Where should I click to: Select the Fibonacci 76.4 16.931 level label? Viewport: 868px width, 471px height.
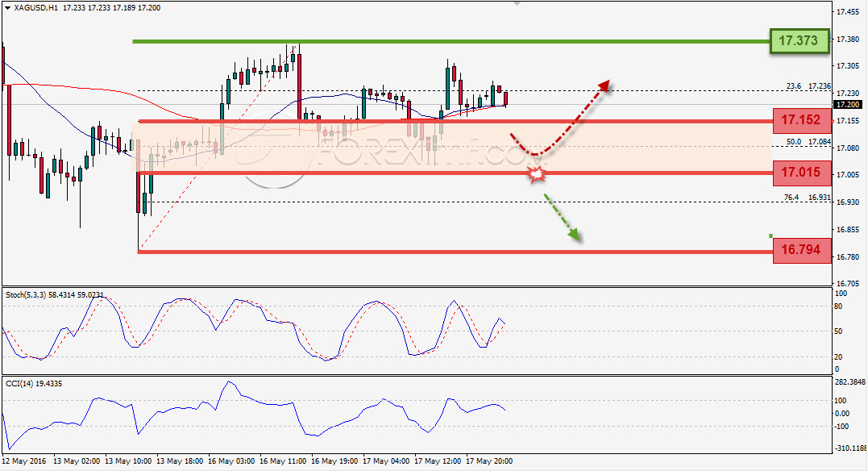tap(807, 198)
